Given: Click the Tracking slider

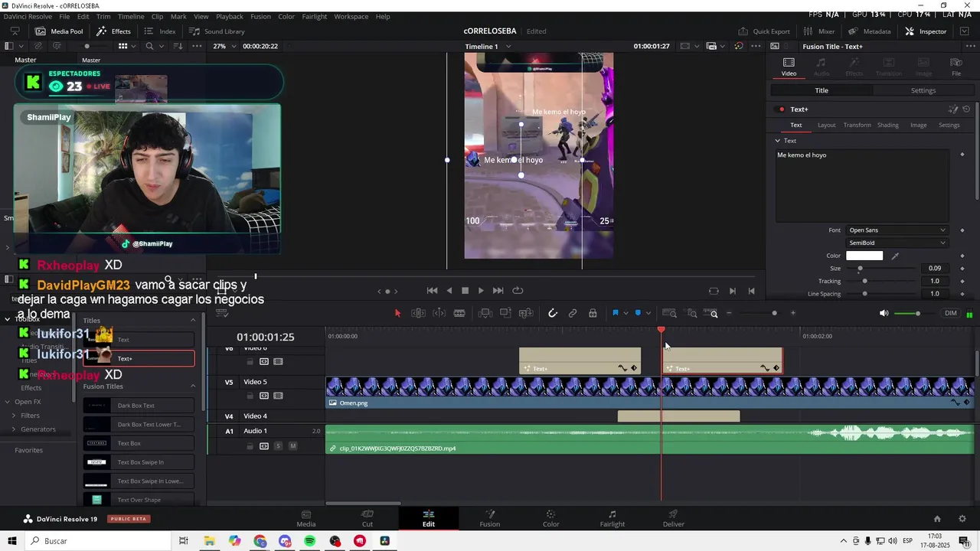Looking at the screenshot, I should (880, 281).
